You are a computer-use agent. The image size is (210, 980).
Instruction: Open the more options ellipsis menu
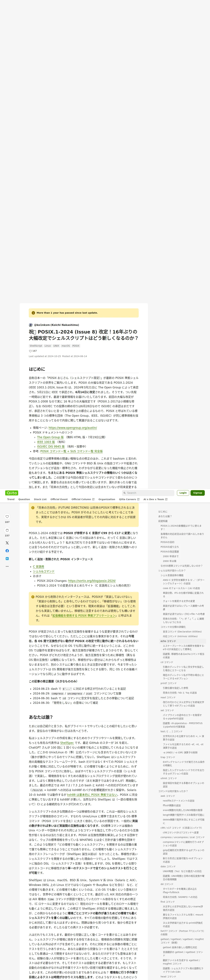pyautogui.click(x=7, y=566)
